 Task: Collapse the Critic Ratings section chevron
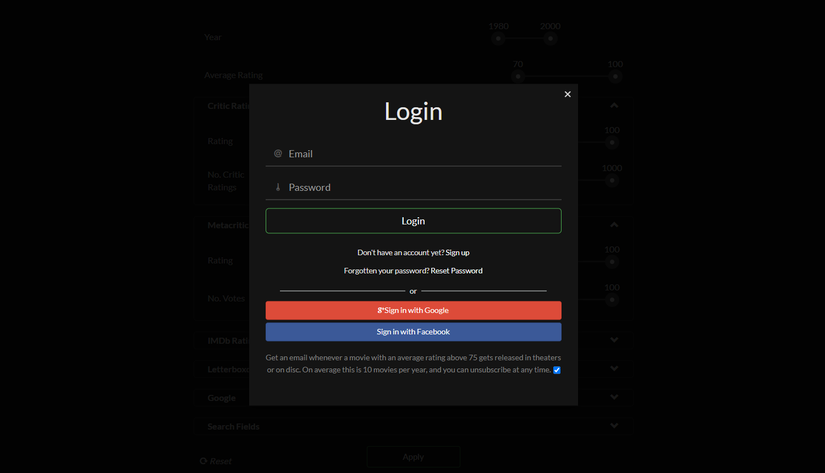pos(614,105)
